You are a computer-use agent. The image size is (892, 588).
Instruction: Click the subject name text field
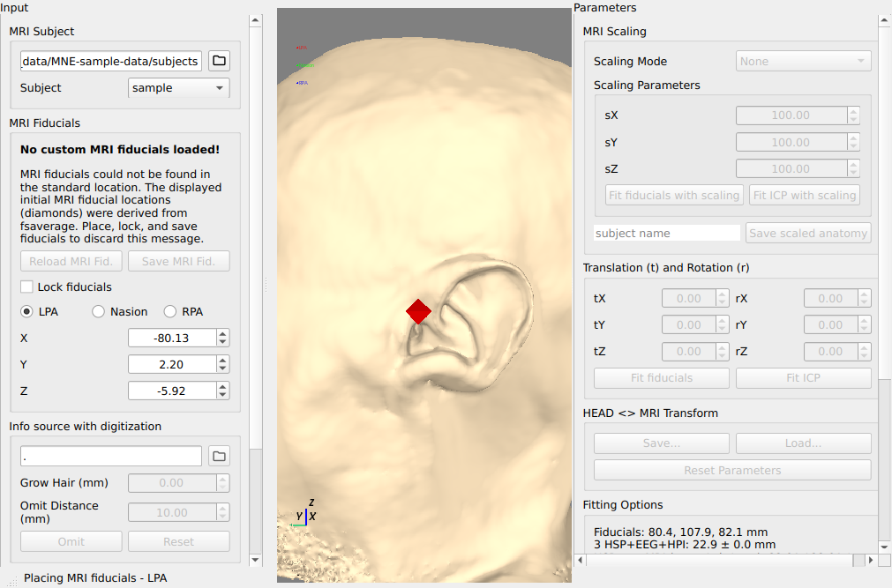pos(666,234)
